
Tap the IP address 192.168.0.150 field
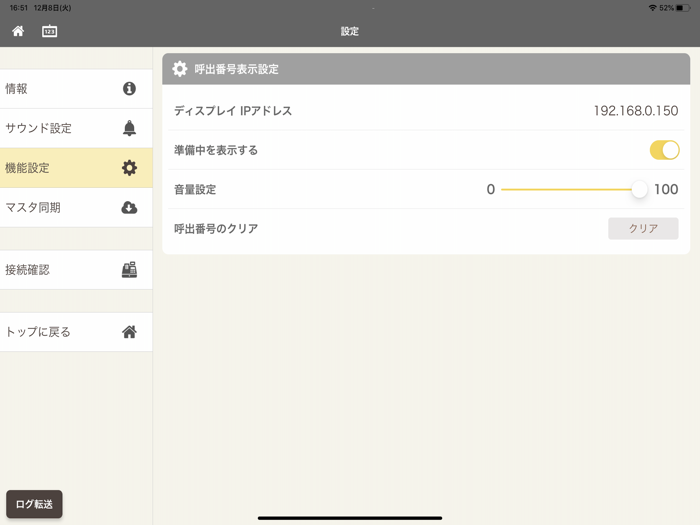click(636, 111)
